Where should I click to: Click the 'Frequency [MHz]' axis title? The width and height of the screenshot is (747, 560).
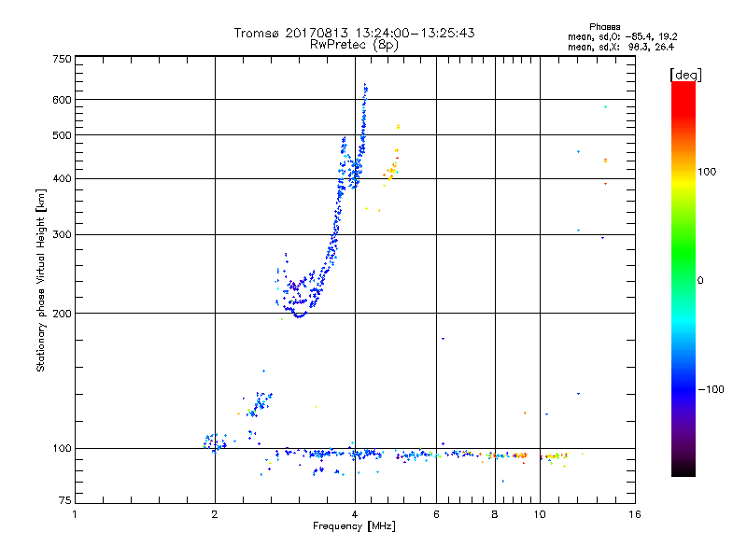[354, 526]
